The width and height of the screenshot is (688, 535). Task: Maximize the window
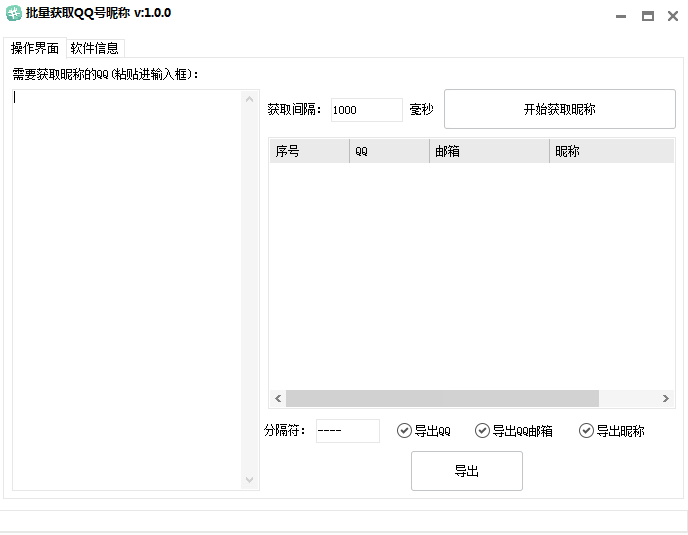[x=648, y=16]
